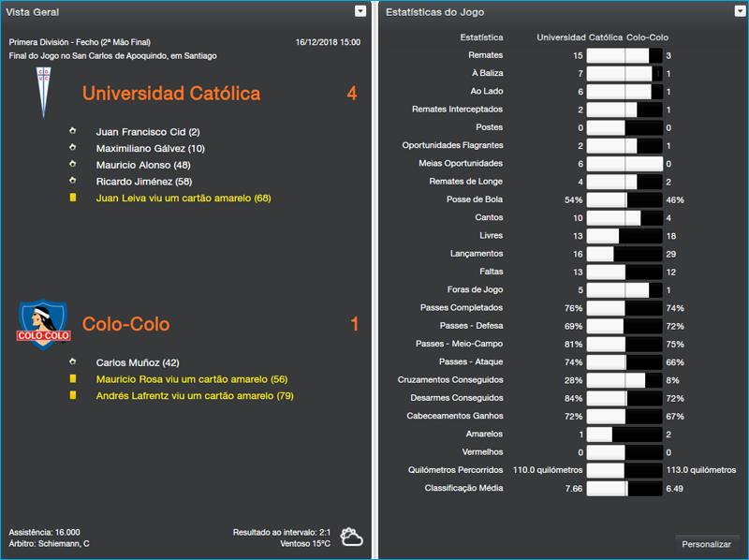Click the goal icon next to Ricardo Jiménez
Viewport: 749px width, 560px height.
pyautogui.click(x=73, y=183)
